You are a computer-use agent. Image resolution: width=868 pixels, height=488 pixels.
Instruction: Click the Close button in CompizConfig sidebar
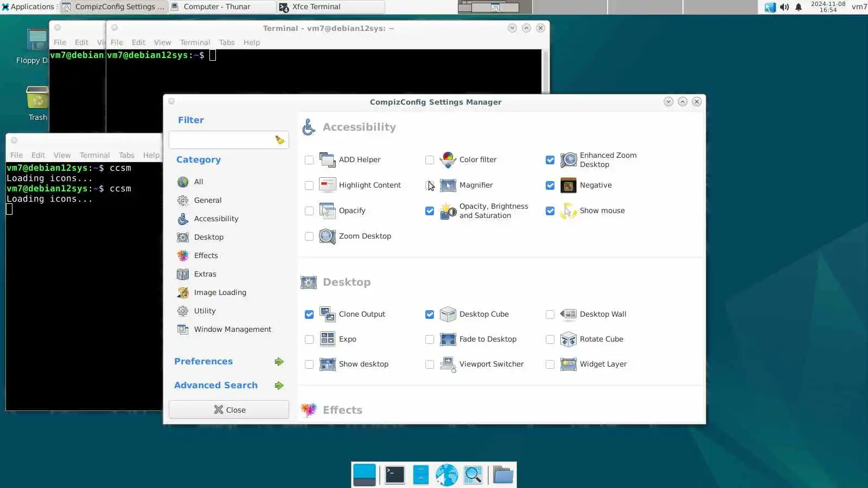pyautogui.click(x=229, y=409)
